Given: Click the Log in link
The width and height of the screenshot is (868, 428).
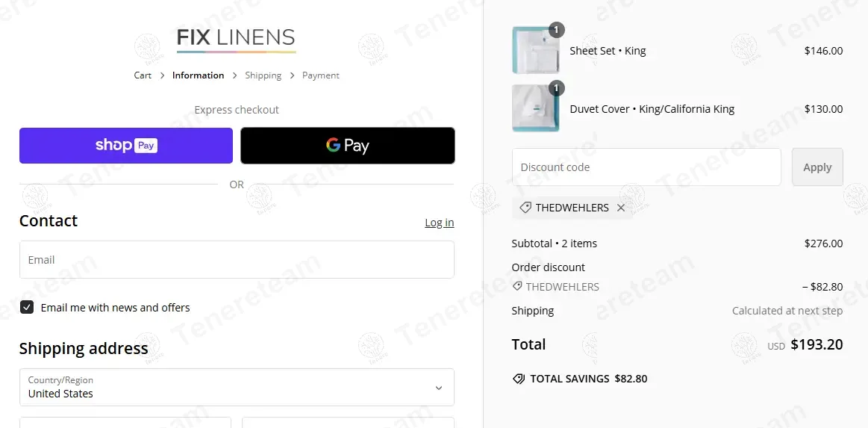Looking at the screenshot, I should point(440,223).
